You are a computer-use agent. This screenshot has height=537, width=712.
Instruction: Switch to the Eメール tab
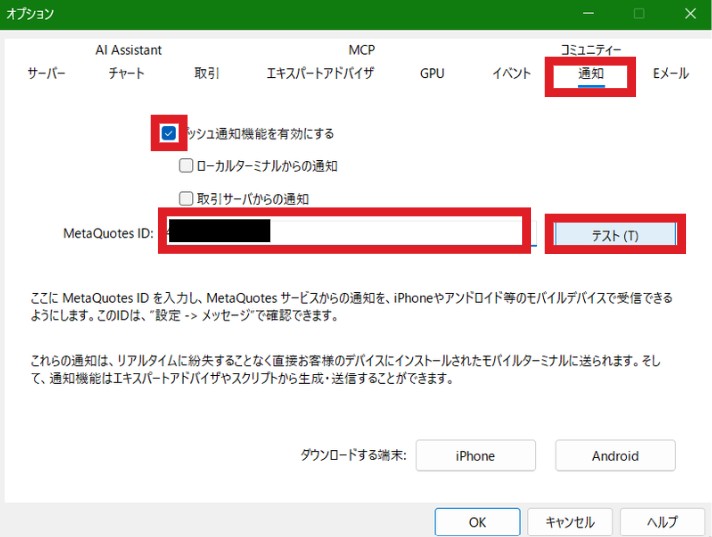(x=671, y=73)
